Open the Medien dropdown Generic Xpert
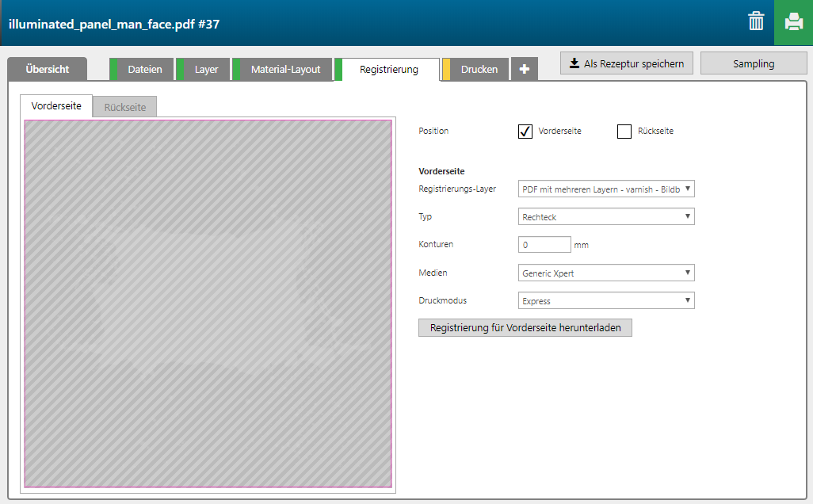Screen dimensions: 813x504 pos(606,273)
